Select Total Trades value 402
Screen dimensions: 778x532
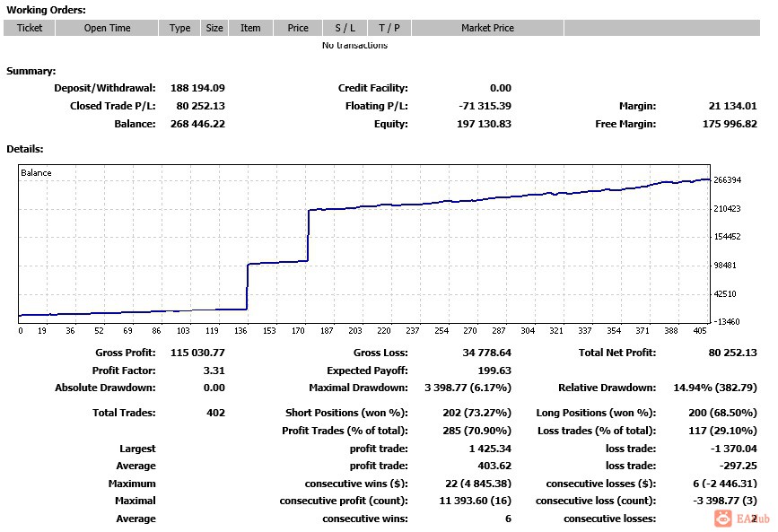point(216,413)
